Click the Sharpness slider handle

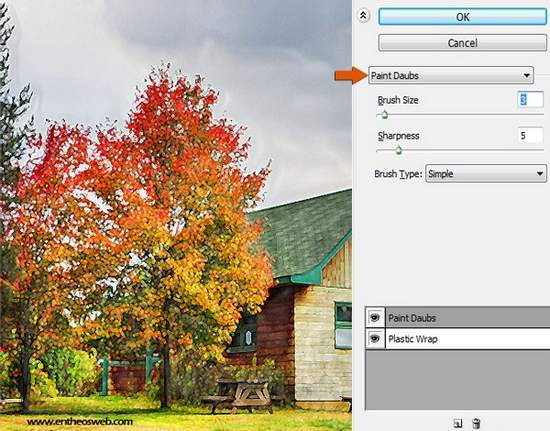pyautogui.click(x=398, y=150)
